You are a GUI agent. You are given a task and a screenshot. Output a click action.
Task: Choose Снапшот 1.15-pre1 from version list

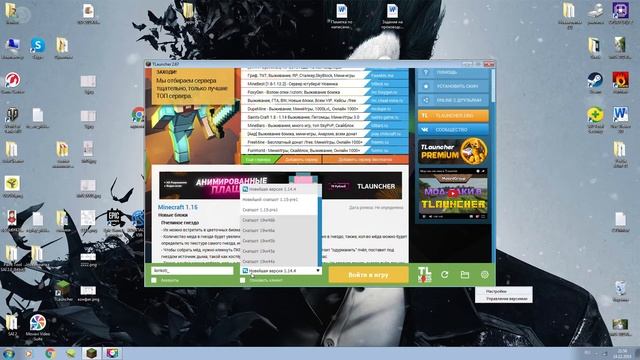(x=279, y=210)
